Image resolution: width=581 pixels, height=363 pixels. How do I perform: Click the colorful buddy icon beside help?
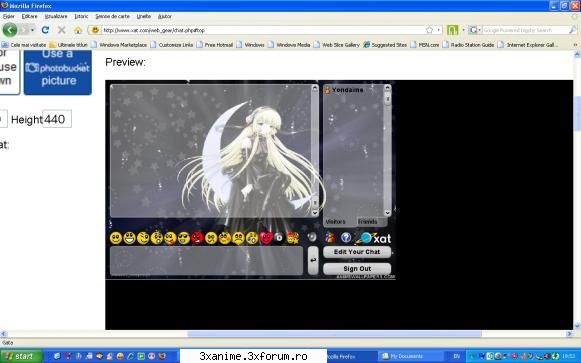point(329,237)
